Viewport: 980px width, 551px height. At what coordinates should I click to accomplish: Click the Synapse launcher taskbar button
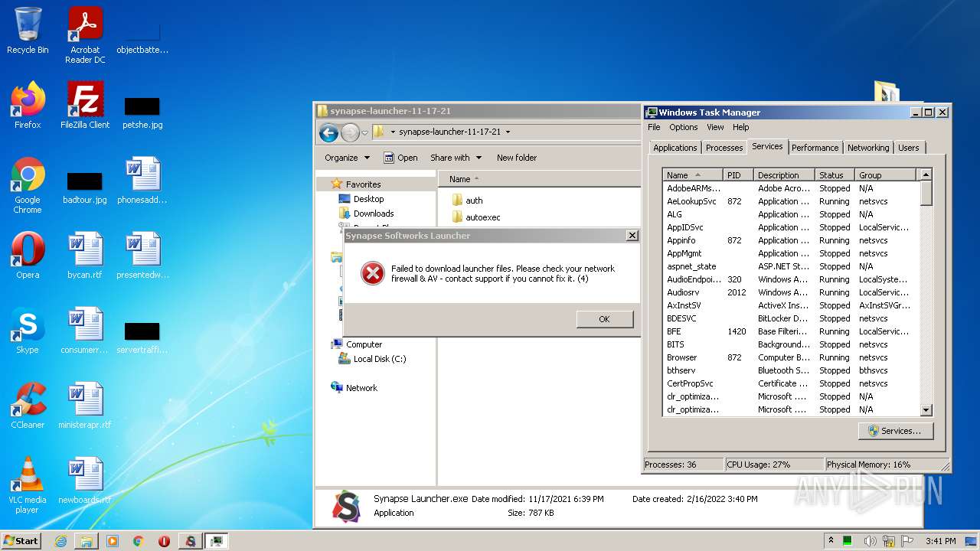pos(191,541)
